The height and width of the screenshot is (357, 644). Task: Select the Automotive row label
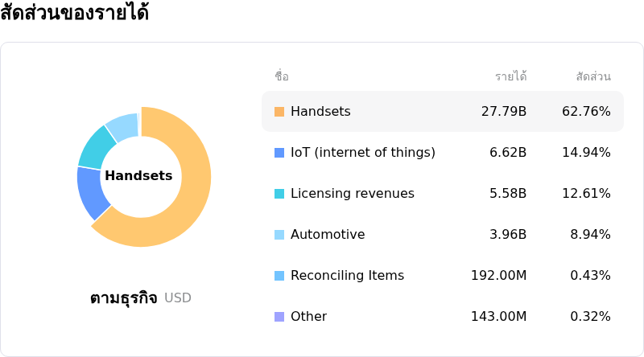[x=328, y=235]
